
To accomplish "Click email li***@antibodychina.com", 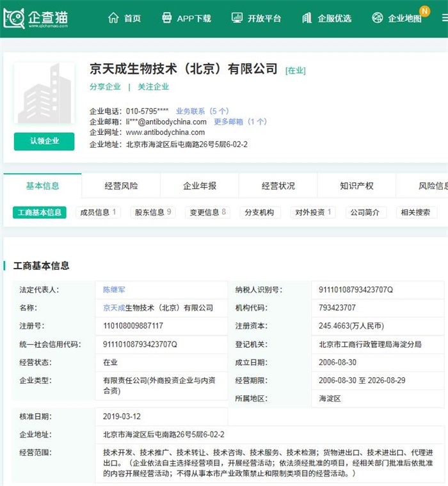I will pyautogui.click(x=166, y=121).
